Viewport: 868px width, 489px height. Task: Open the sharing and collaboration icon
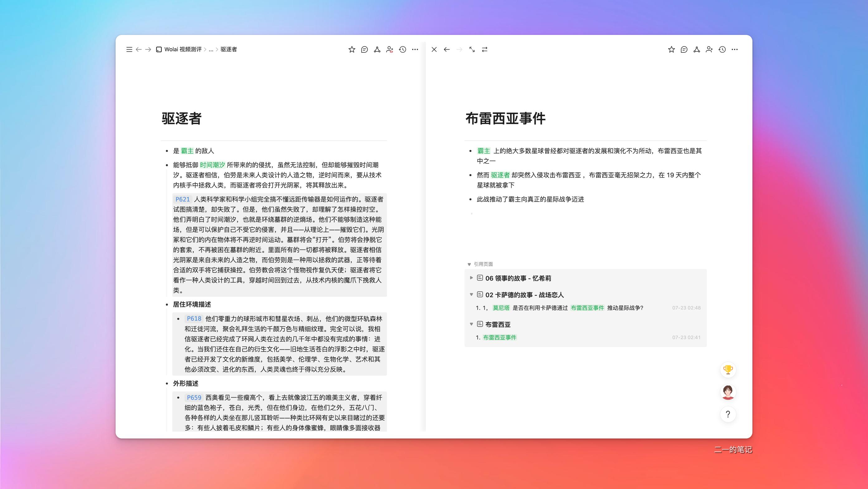(390, 49)
